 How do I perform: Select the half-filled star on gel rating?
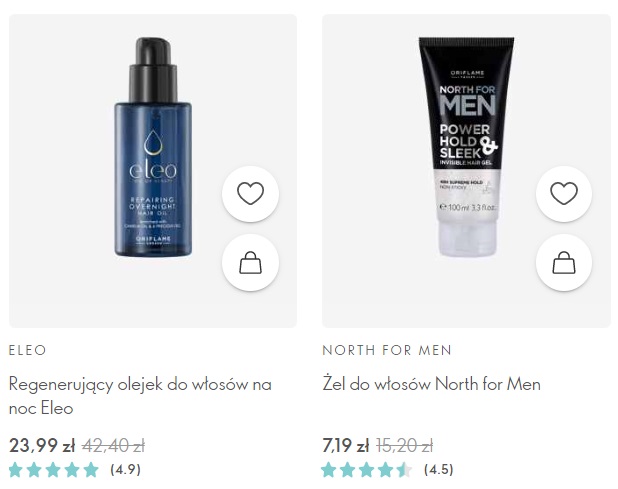coord(404,470)
